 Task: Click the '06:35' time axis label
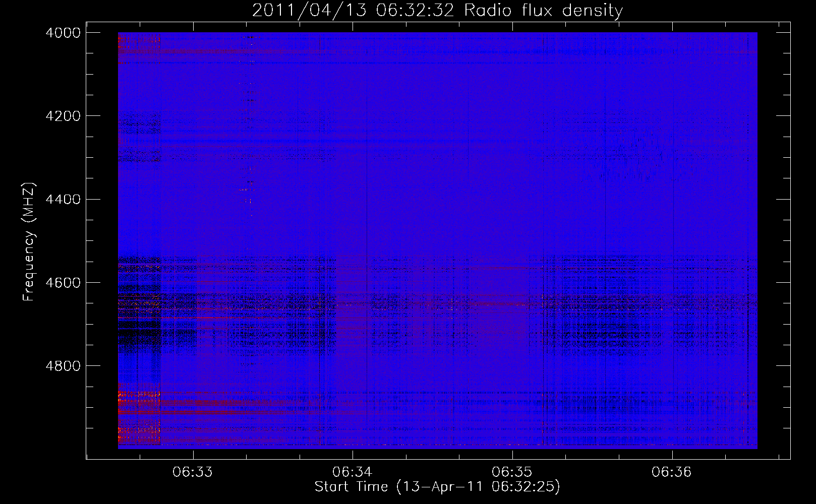(x=512, y=472)
